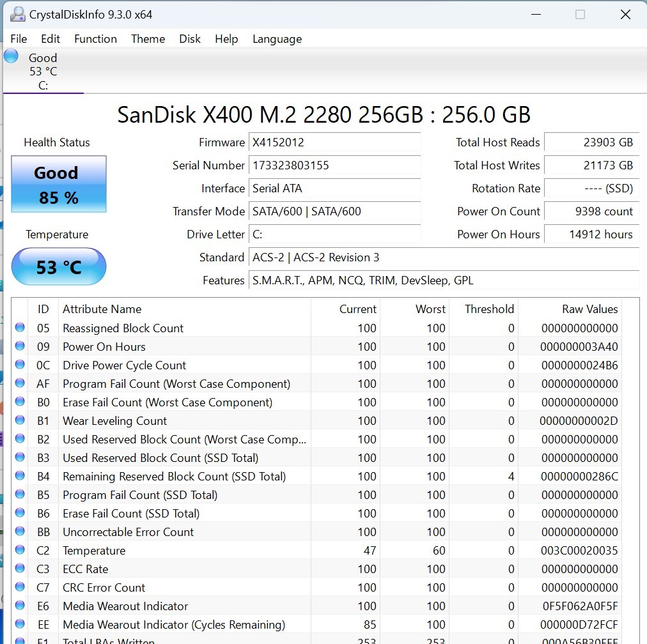
Task: Open the Theme menu
Action: coord(148,39)
